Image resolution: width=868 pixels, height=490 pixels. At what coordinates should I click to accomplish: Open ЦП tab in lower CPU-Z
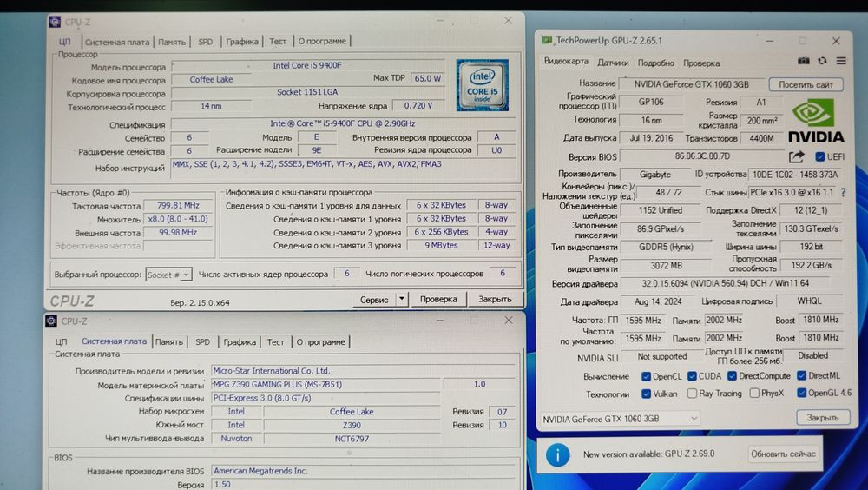coord(61,342)
